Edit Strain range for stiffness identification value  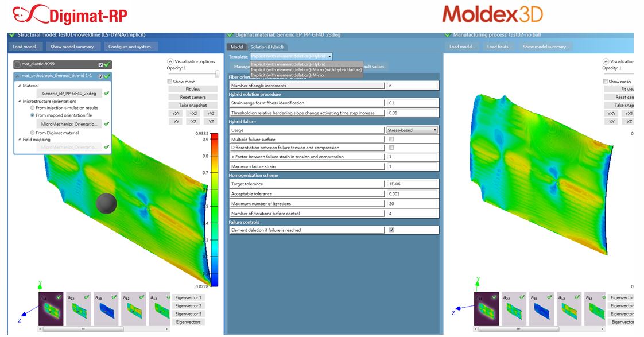412,103
